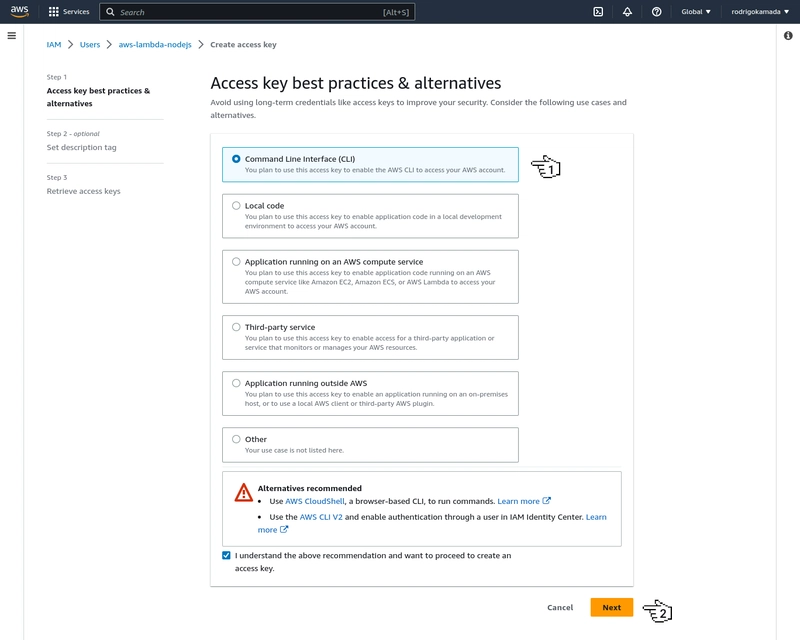Open the help question-mark icon
Viewport: 800px width, 640px height.
click(x=657, y=11)
